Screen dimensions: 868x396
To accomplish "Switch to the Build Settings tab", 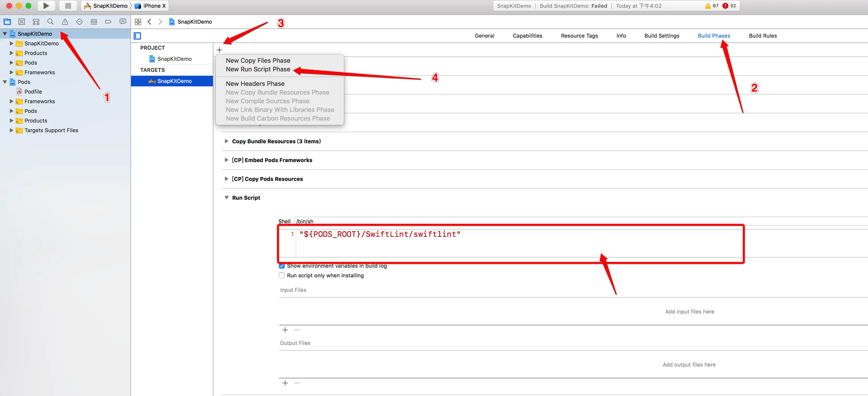I will click(x=661, y=36).
